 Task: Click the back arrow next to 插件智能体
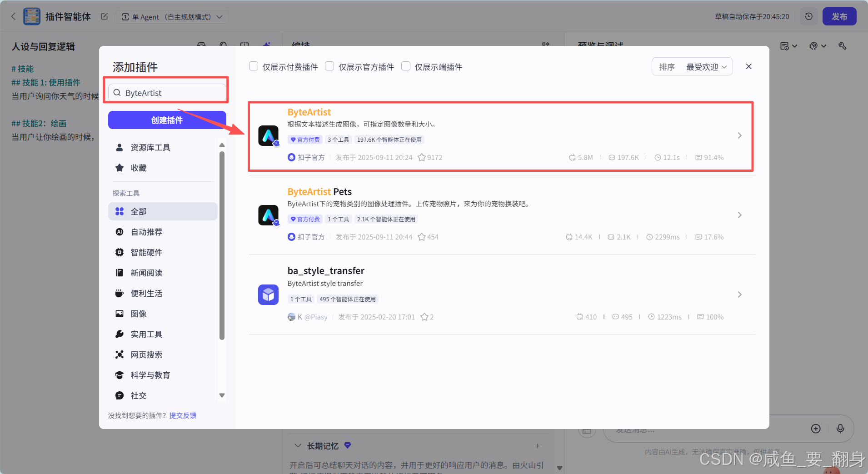pos(13,16)
